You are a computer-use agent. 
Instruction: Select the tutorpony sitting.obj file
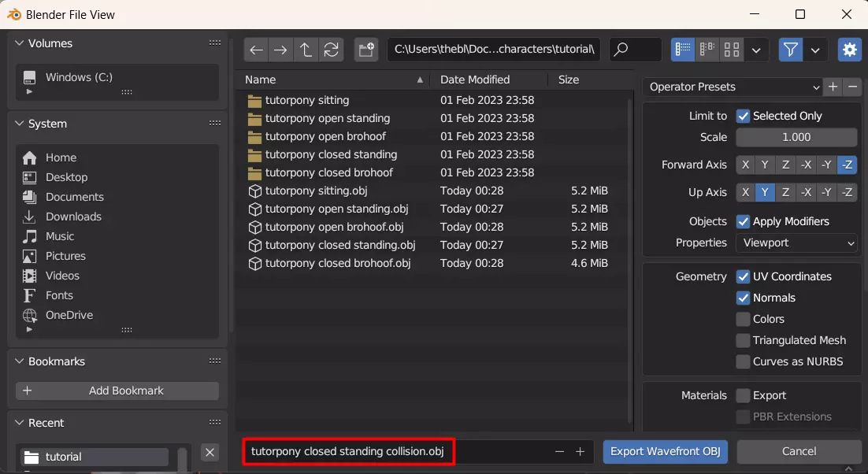point(316,191)
